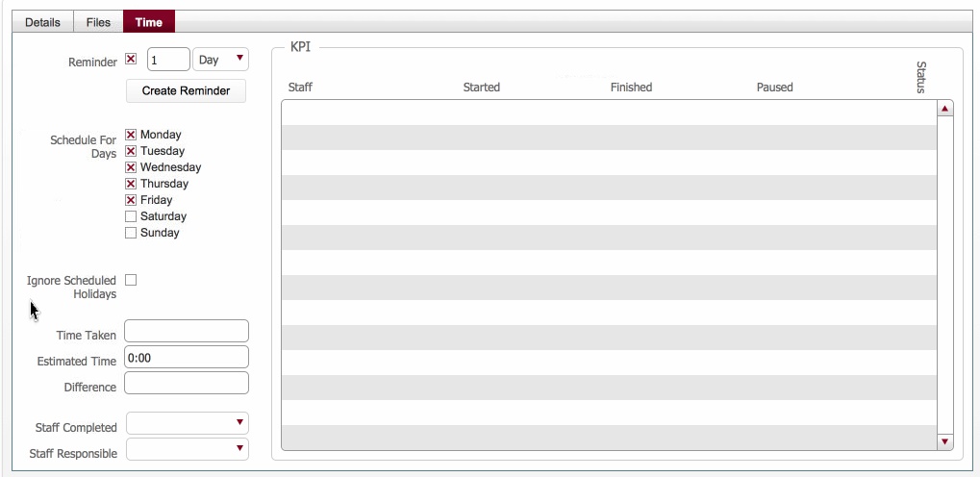Viewport: 980px width, 477px height.
Task: Expand the Staff Completed dropdown
Action: point(188,423)
